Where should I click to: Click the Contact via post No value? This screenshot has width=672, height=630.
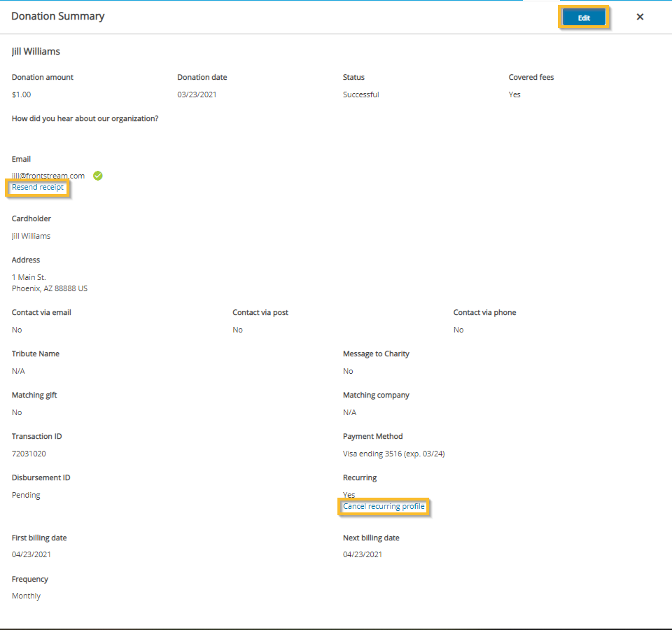click(x=237, y=330)
